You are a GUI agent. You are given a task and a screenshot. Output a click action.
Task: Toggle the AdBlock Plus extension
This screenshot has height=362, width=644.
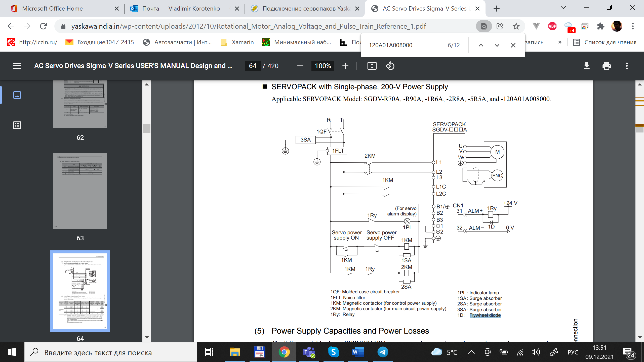point(552,26)
